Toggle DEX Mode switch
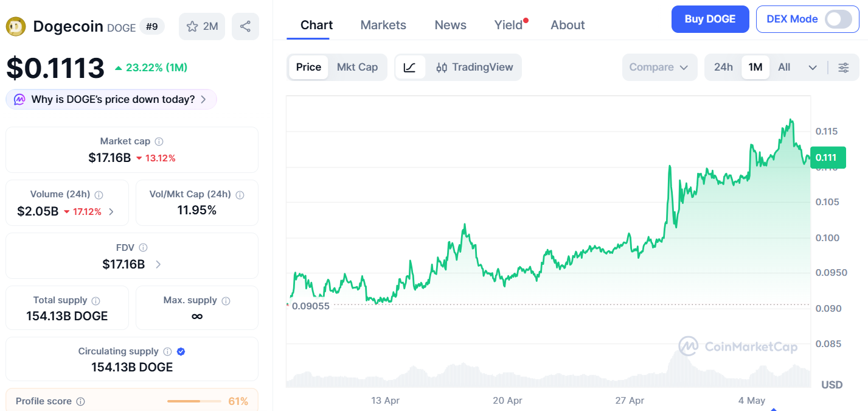The width and height of the screenshot is (868, 411). click(x=838, y=19)
